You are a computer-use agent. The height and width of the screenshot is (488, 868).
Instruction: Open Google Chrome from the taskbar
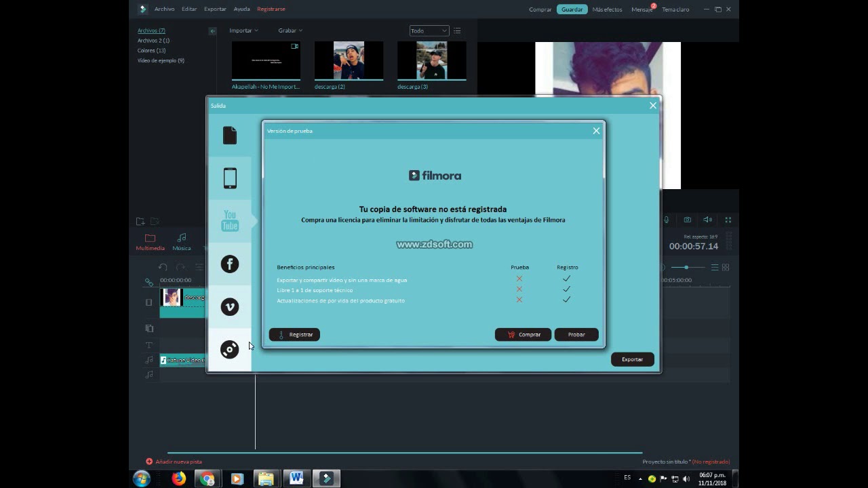point(208,479)
